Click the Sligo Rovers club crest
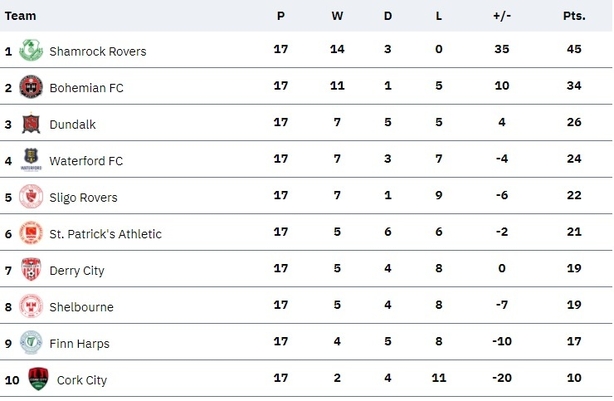This screenshot has height=401, width=614. (x=31, y=196)
